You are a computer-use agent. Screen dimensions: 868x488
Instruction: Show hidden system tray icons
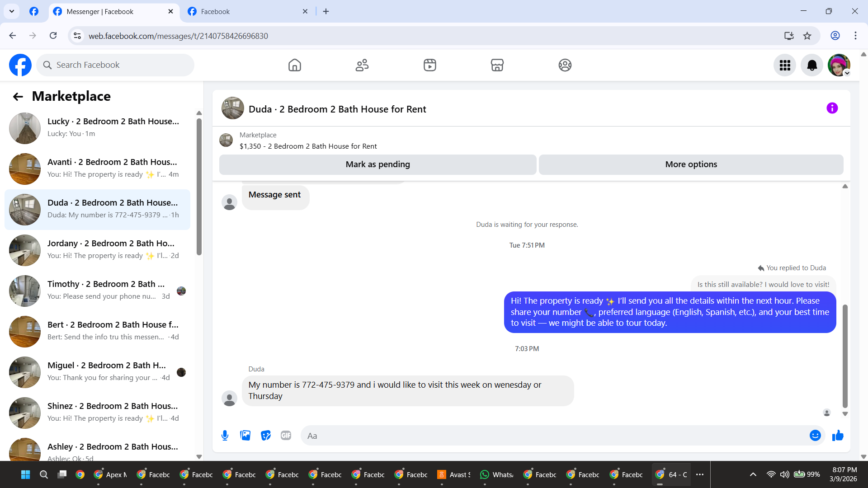point(753,474)
